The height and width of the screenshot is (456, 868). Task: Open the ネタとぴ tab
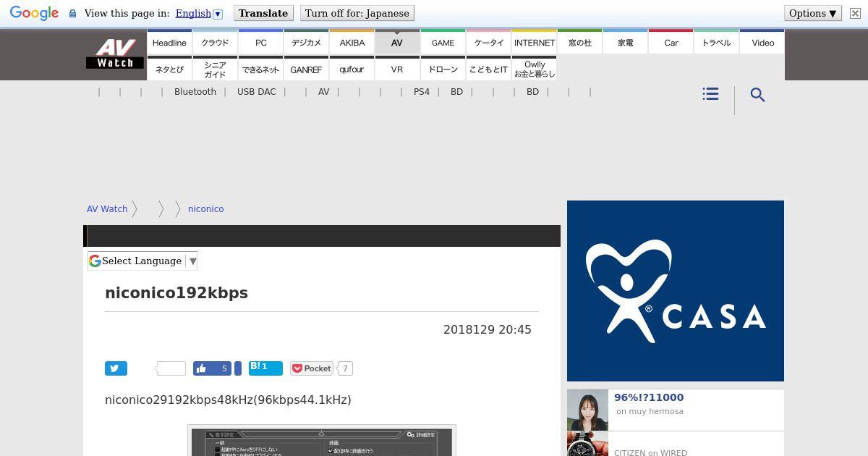169,69
